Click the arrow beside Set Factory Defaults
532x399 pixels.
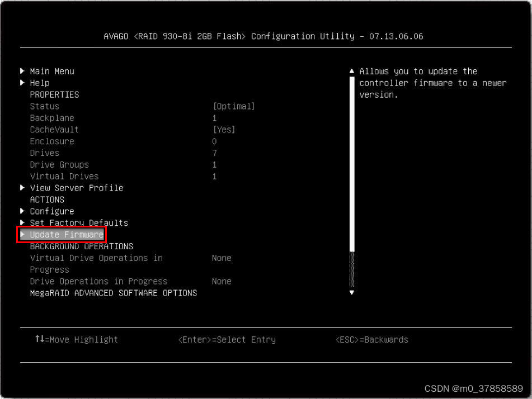22,223
